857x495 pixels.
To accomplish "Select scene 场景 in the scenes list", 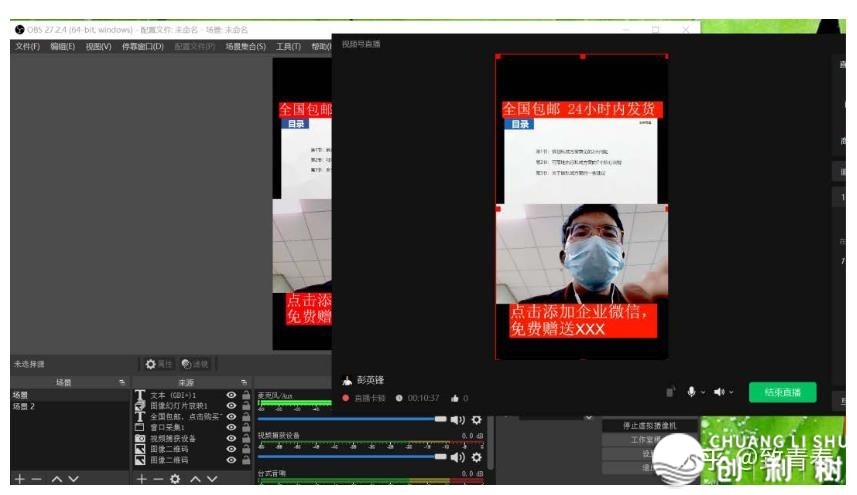I will pyautogui.click(x=69, y=394).
